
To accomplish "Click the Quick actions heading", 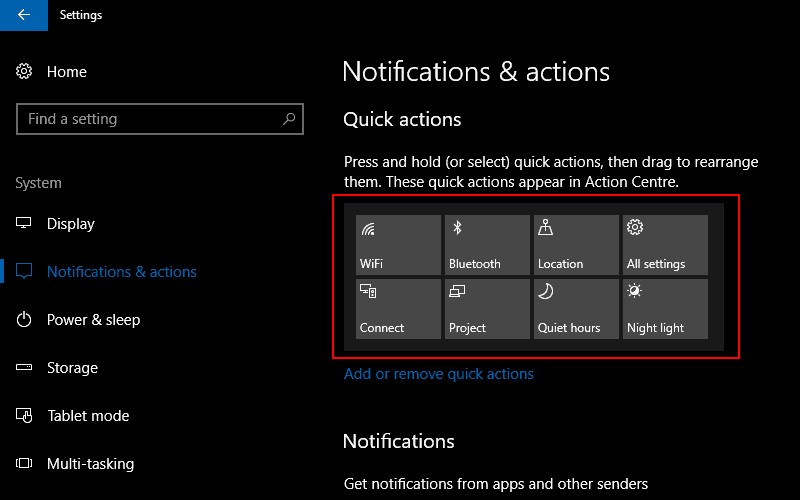I will [402, 119].
